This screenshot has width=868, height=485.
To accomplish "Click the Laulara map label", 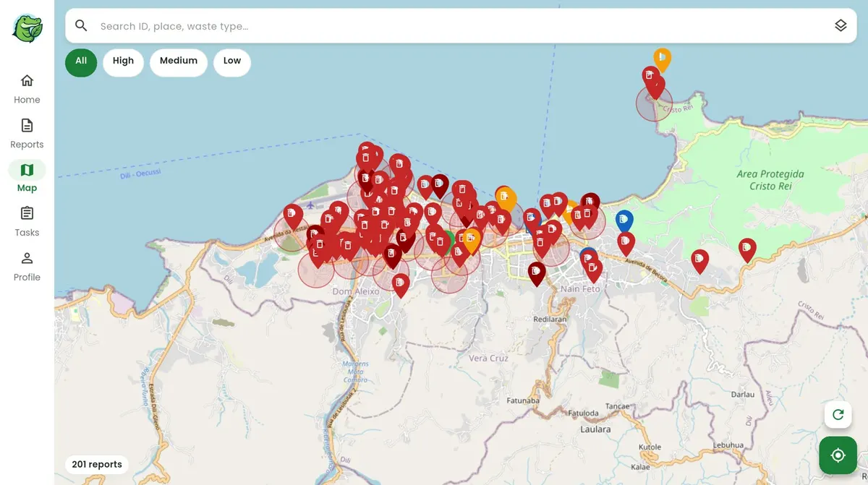I will click(595, 429).
